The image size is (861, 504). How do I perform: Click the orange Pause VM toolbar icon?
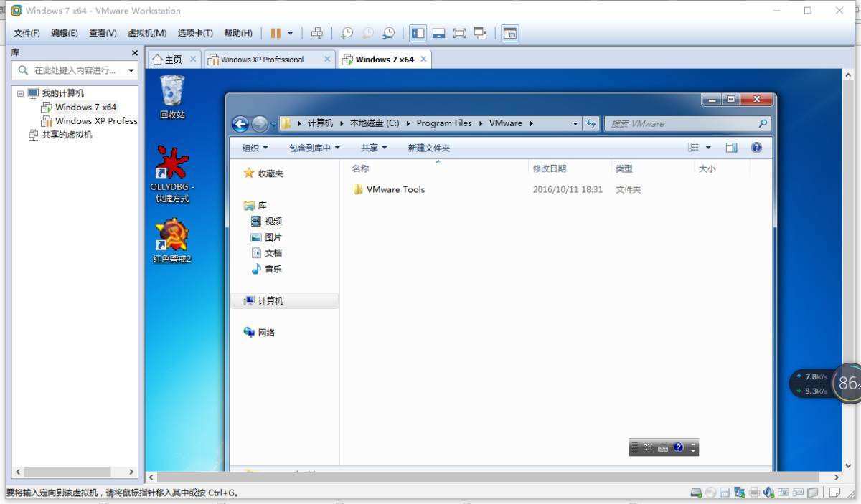point(276,33)
